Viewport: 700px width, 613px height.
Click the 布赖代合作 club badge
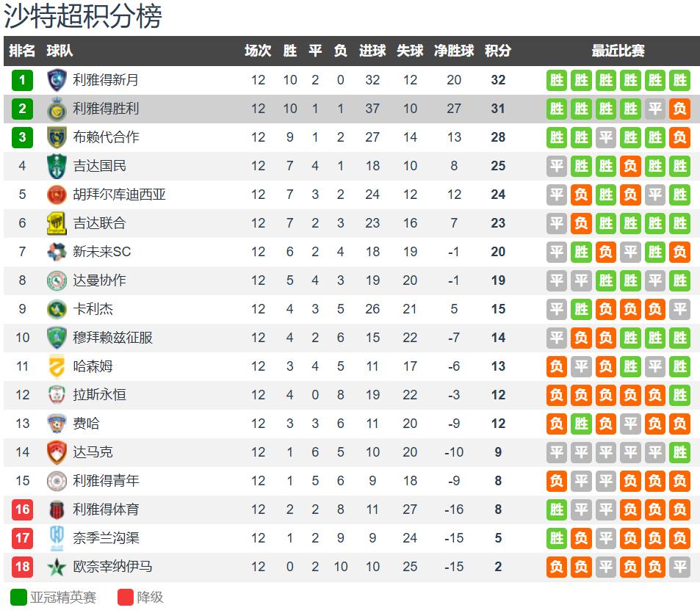coord(57,137)
